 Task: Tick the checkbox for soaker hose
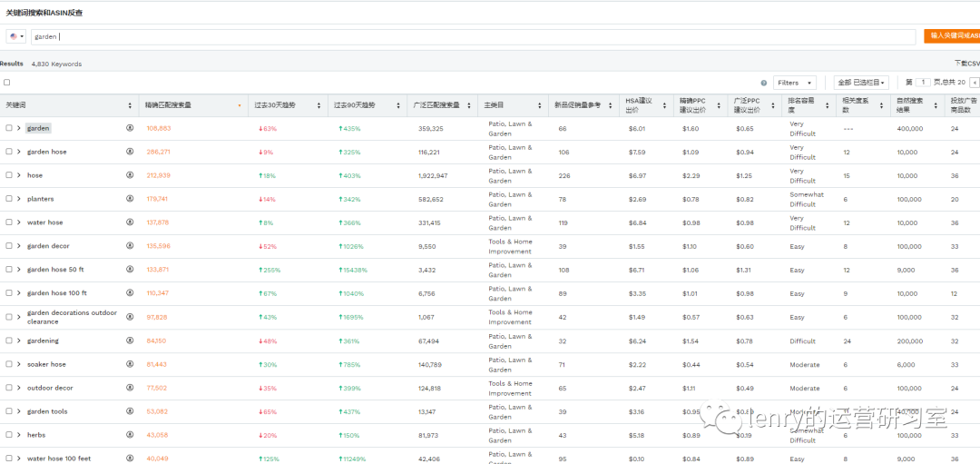tap(9, 364)
